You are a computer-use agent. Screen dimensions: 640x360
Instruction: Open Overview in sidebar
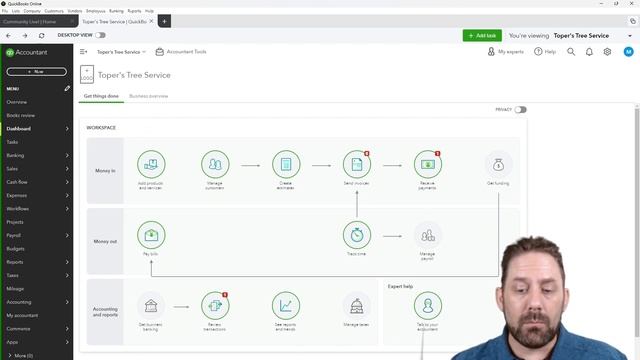(17, 102)
